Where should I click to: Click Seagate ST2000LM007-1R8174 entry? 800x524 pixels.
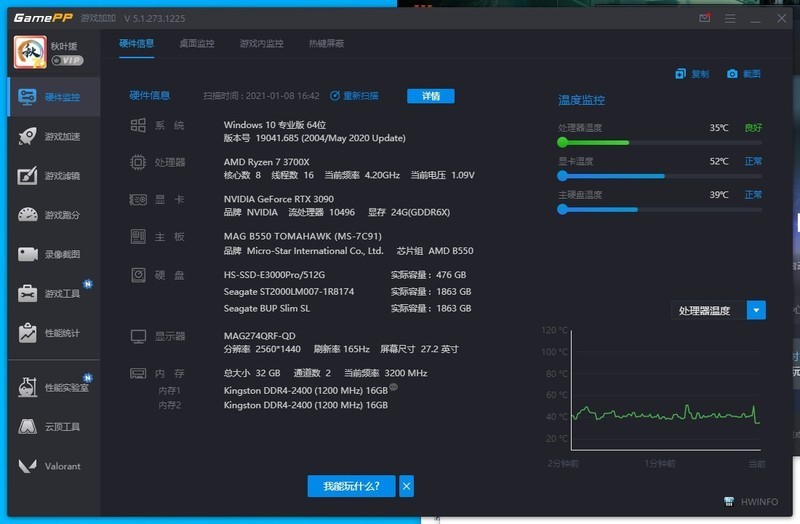point(289,291)
